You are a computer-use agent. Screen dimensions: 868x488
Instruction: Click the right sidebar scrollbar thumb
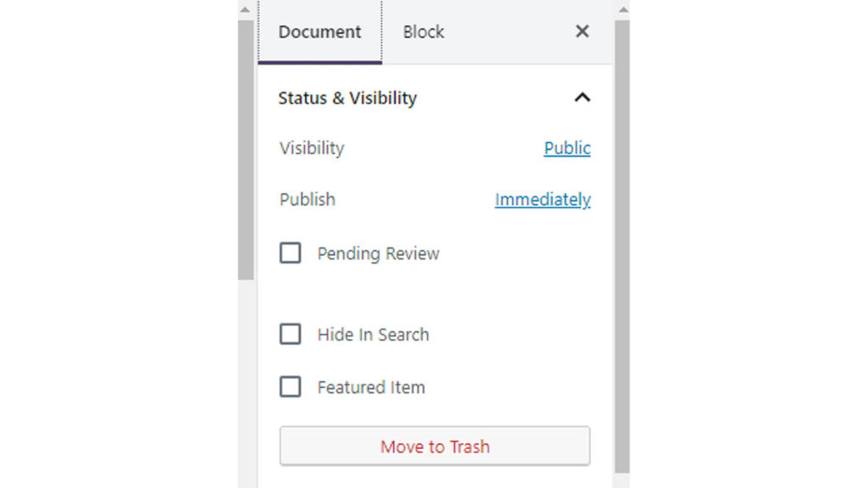[622, 246]
